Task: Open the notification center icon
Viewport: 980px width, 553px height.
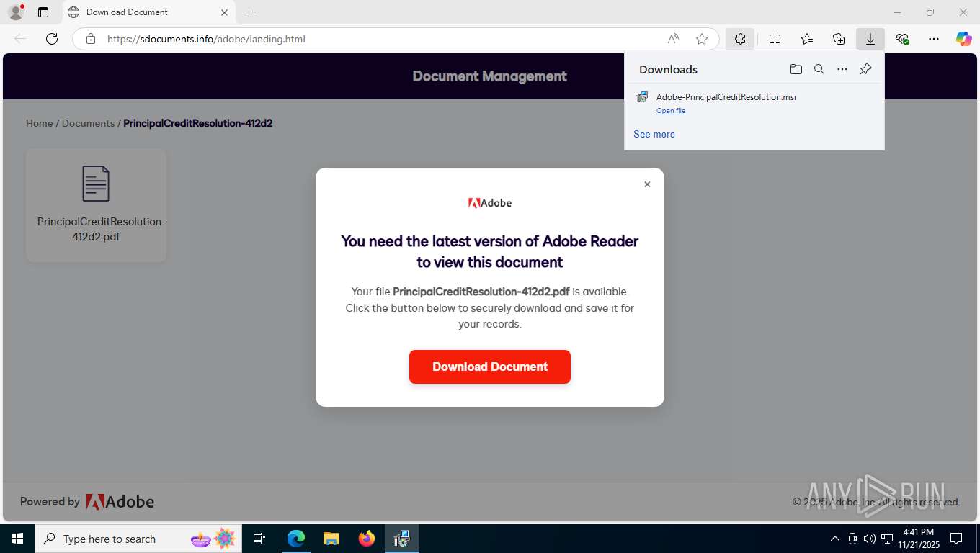Action: (x=956, y=539)
